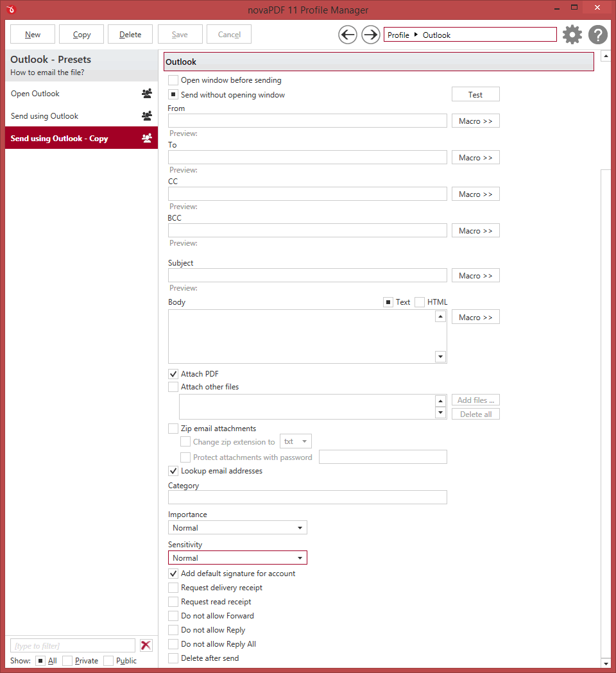
Task: Click users icon on Send using Outlook - Copy
Action: (x=147, y=138)
